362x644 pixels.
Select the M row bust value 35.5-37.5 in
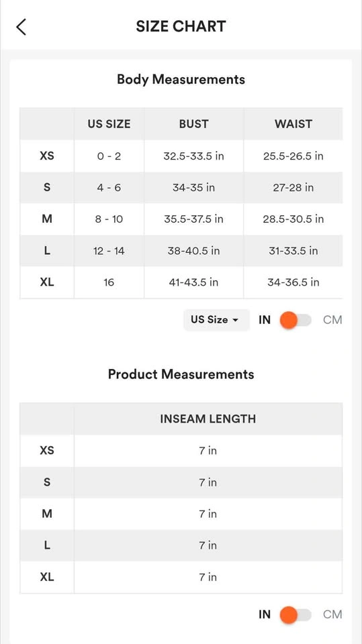(193, 219)
